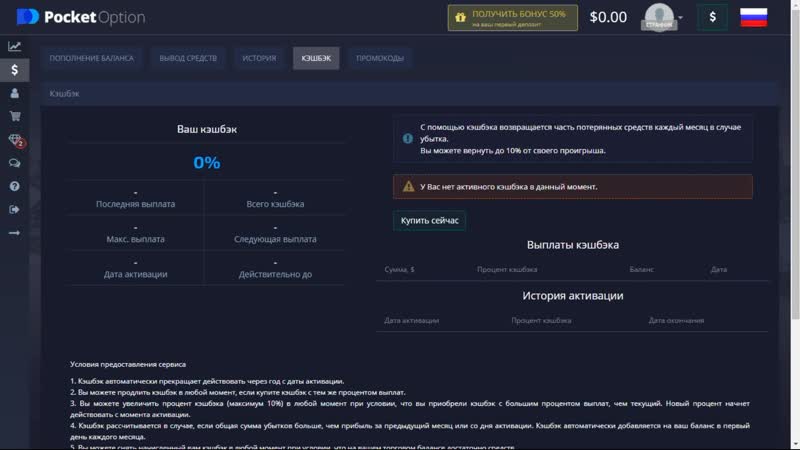Click Выплаты кэшбэка heading
The height and width of the screenshot is (450, 800).
tap(572, 245)
